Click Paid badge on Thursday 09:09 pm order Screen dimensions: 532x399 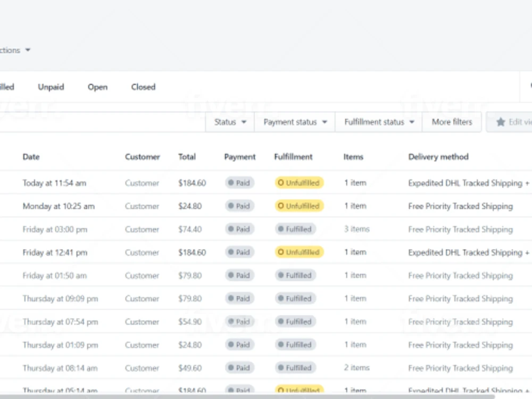point(239,298)
